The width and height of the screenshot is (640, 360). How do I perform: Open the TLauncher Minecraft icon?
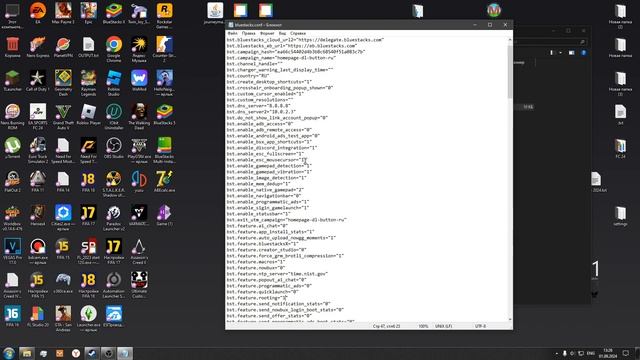click(12, 80)
